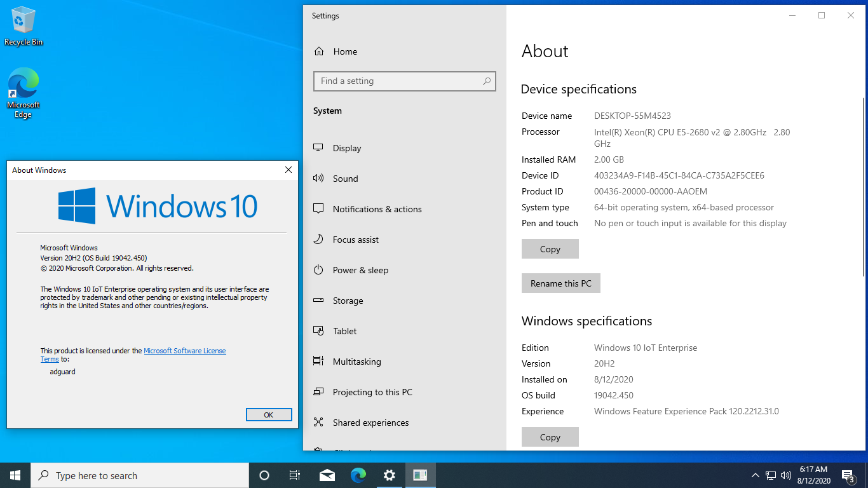This screenshot has width=868, height=488.
Task: Click the Version value 20H2 in Settings
Action: tap(604, 363)
